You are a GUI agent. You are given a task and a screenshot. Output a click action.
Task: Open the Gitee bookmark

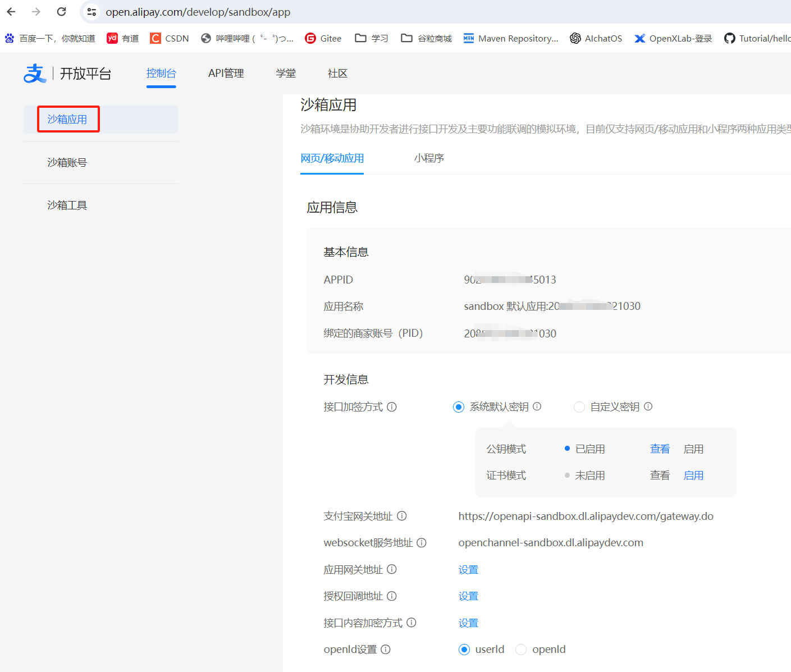pyautogui.click(x=323, y=38)
